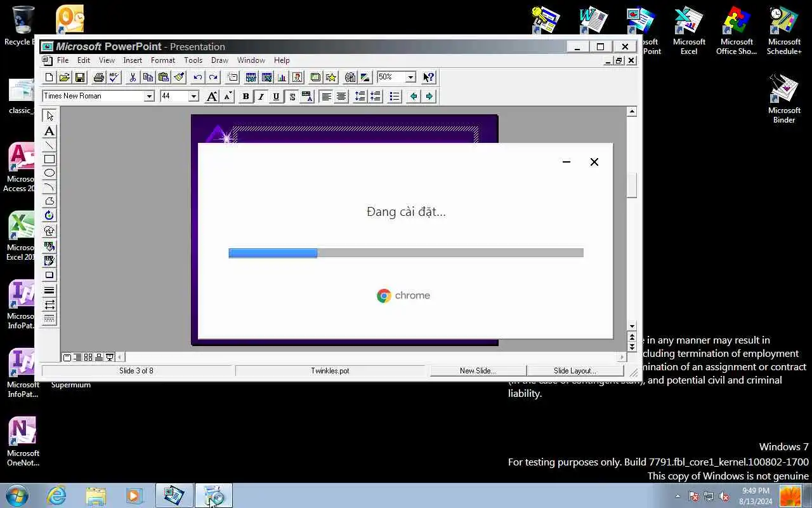
Task: Click the New Slide... button
Action: tap(478, 371)
